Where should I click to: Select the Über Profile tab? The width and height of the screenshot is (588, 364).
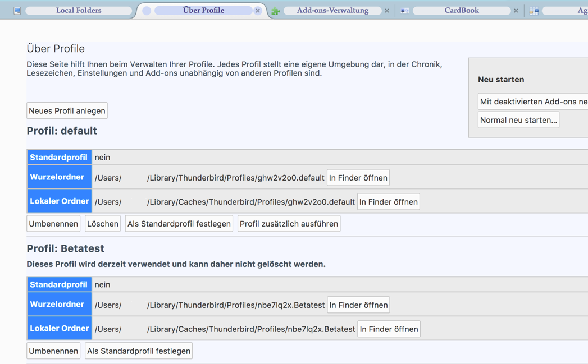click(204, 11)
